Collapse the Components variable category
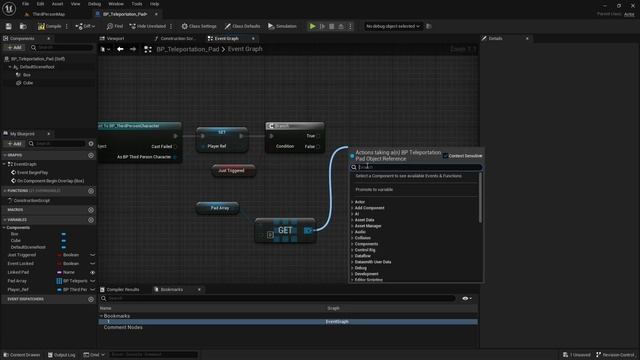Image resolution: width=640 pixels, height=360 pixels. (4, 227)
